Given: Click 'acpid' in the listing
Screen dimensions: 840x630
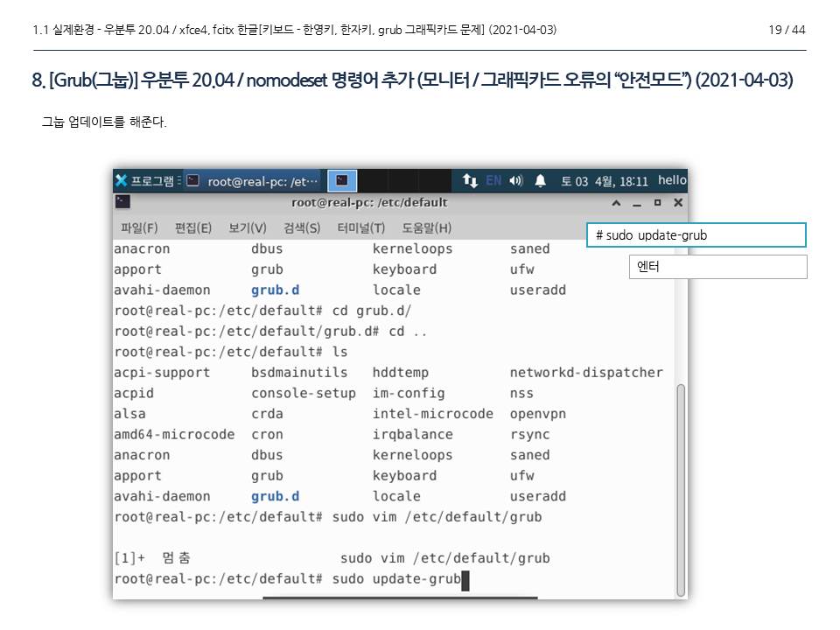Looking at the screenshot, I should click(x=134, y=393).
